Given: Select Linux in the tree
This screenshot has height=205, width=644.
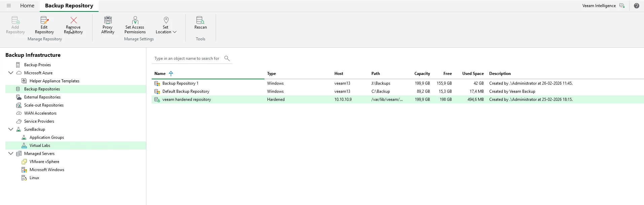Looking at the screenshot, I should [x=34, y=178].
